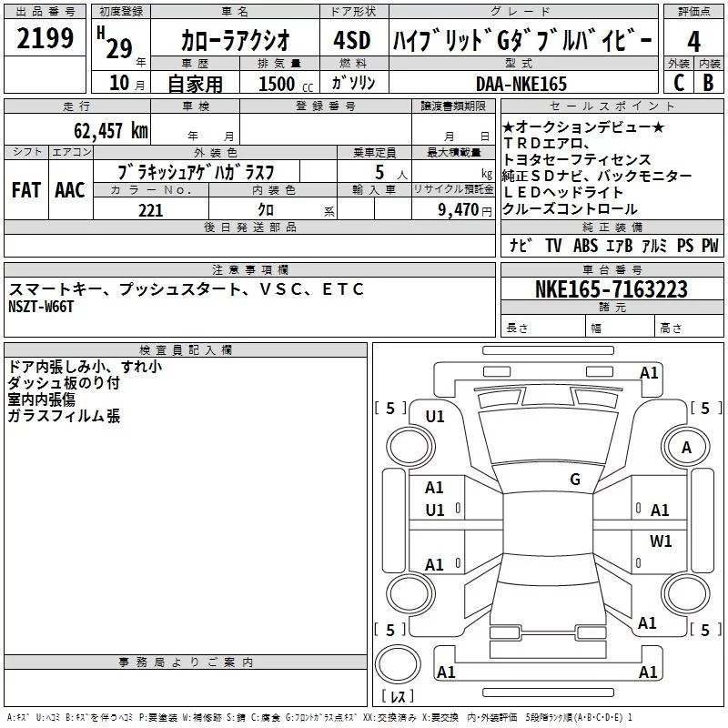Click the seating capacity 5人
The width and height of the screenshot is (728, 728).
click(x=390, y=172)
